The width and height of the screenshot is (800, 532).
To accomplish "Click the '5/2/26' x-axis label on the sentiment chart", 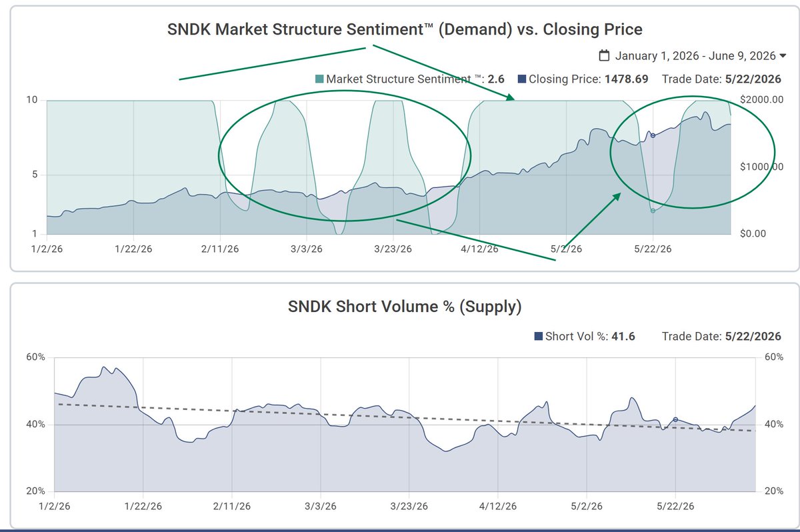I will pos(566,249).
